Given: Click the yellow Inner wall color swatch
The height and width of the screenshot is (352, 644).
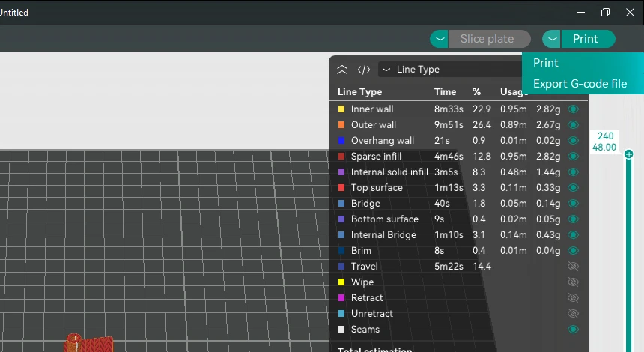Looking at the screenshot, I should [341, 109].
